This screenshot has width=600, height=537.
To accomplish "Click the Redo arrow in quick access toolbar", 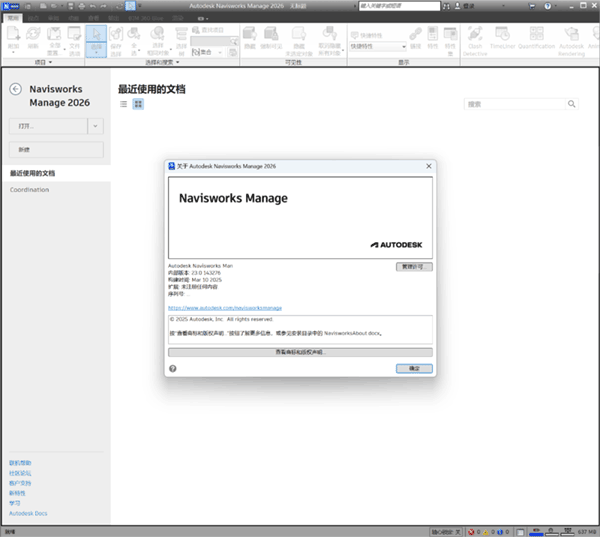I will tap(103, 6).
